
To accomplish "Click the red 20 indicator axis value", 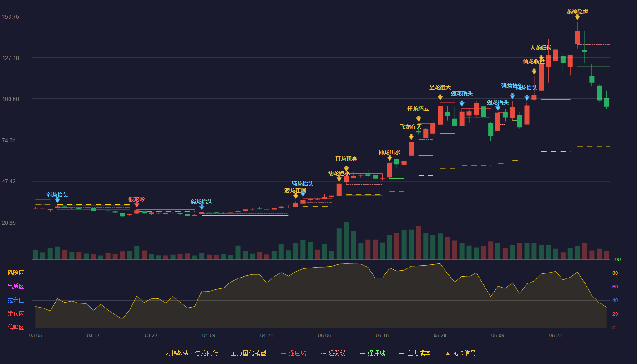I will (x=615, y=314).
